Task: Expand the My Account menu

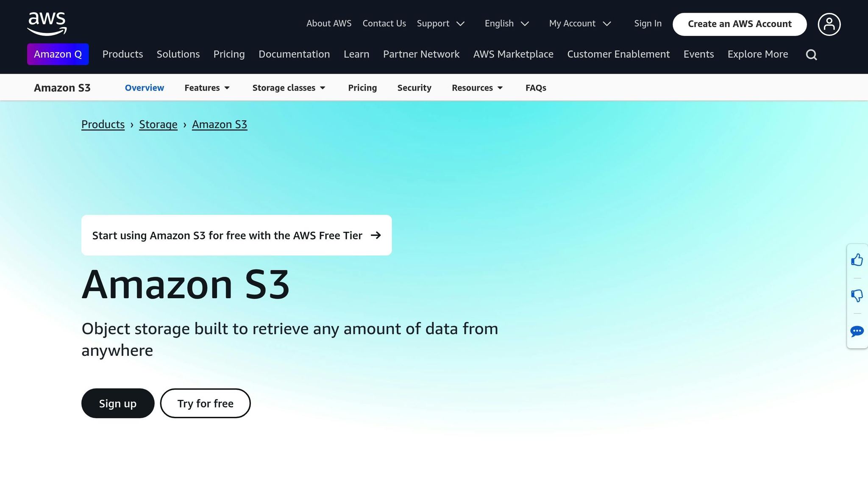Action: [x=580, y=24]
